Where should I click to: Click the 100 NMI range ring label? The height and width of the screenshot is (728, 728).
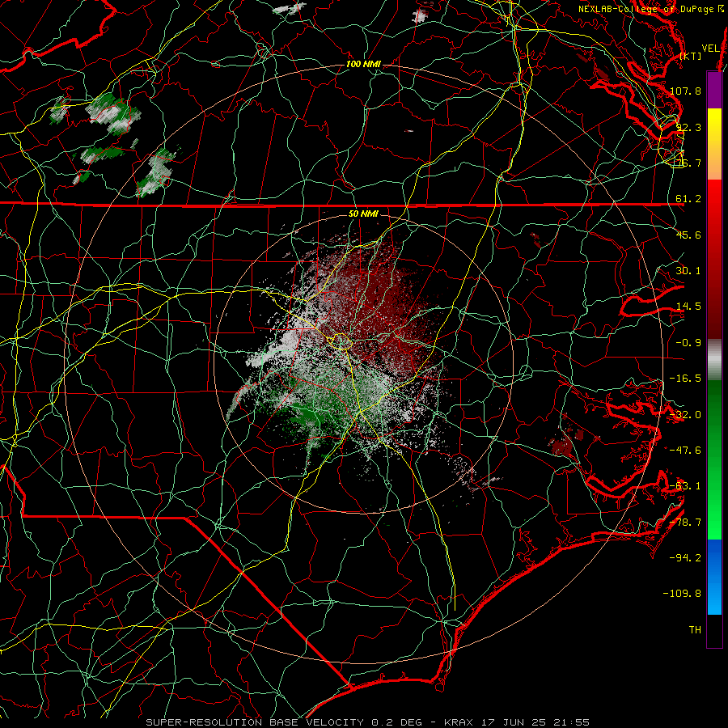coord(363,64)
